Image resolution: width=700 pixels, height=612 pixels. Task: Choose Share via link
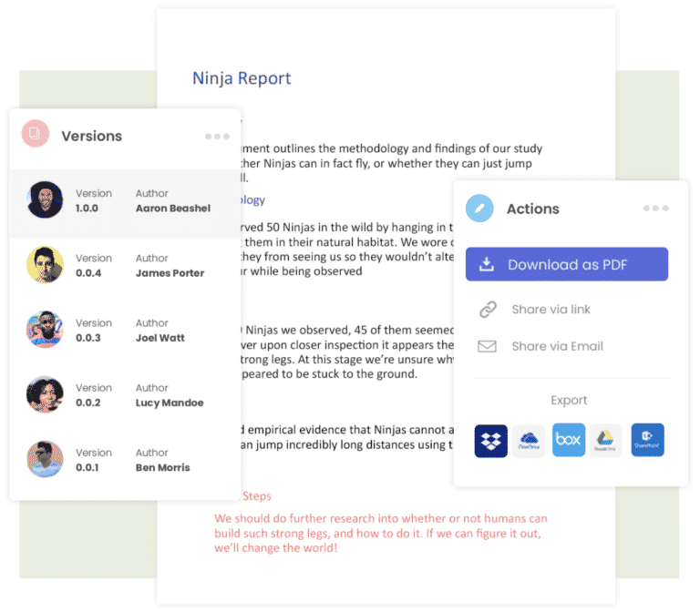point(551,310)
